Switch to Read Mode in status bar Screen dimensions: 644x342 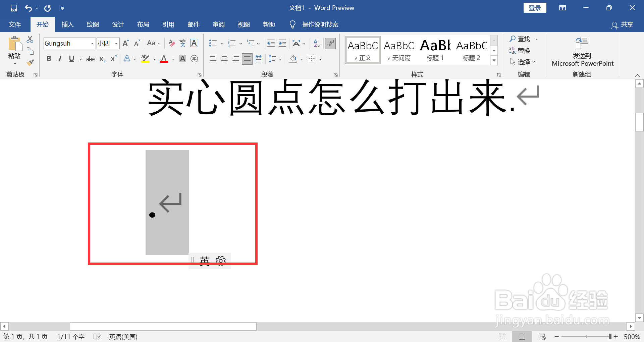click(x=502, y=336)
